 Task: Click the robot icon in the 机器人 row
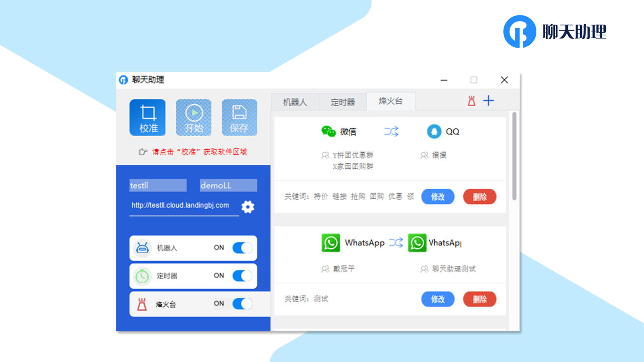click(x=142, y=248)
